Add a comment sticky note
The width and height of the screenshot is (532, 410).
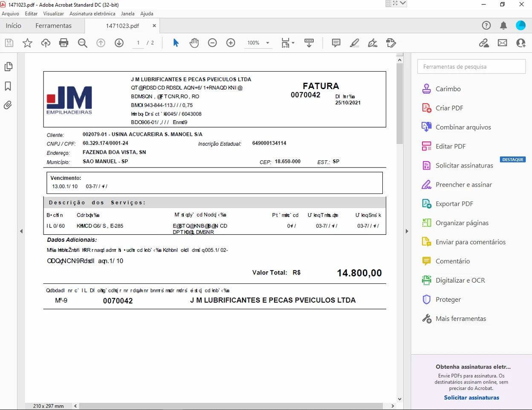pos(336,43)
